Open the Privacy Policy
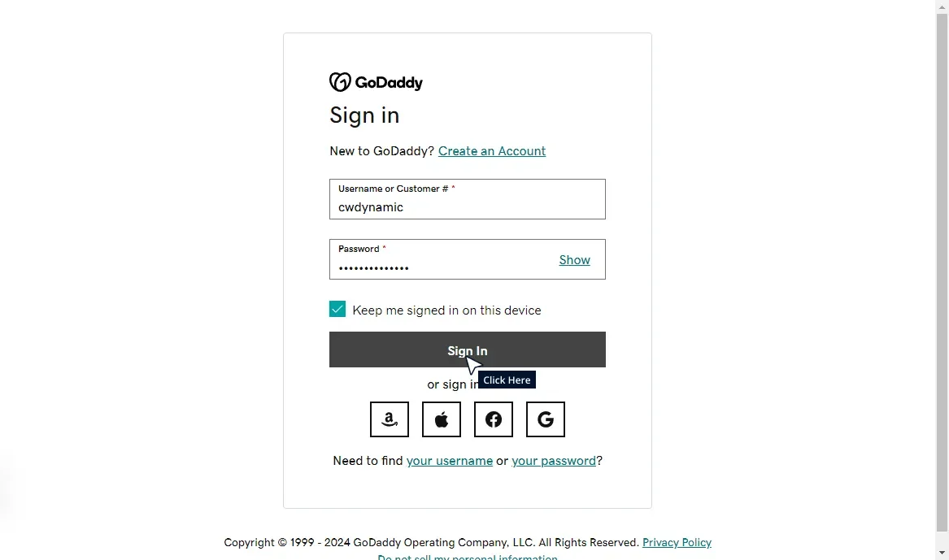This screenshot has height=560, width=949. coord(677,542)
